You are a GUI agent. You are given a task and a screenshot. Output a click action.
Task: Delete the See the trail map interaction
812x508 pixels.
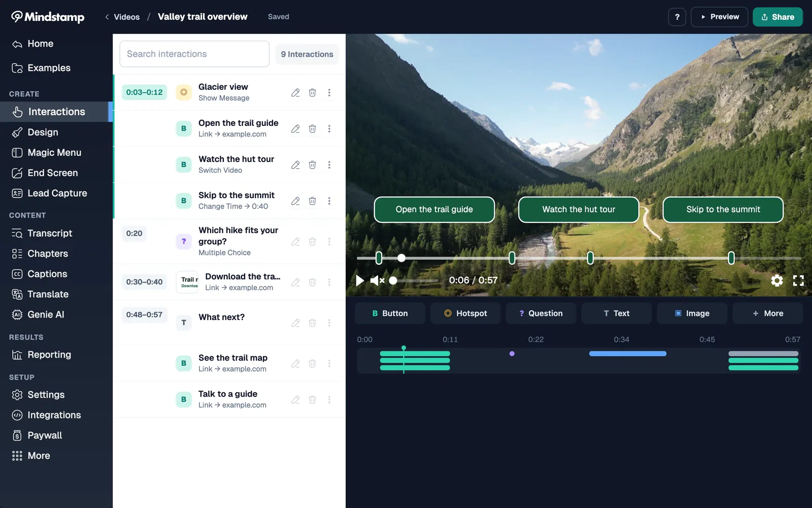(313, 363)
